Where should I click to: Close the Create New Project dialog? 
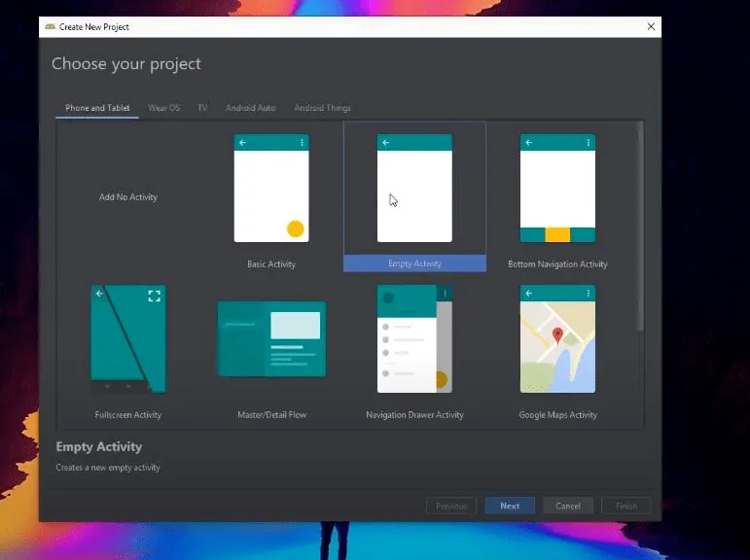pyautogui.click(x=650, y=27)
